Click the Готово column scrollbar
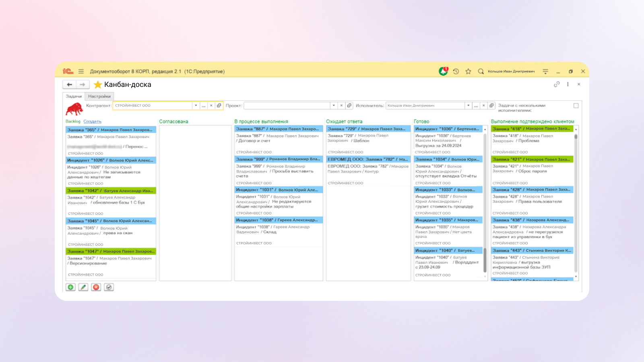The height and width of the screenshot is (362, 644). [x=485, y=201]
